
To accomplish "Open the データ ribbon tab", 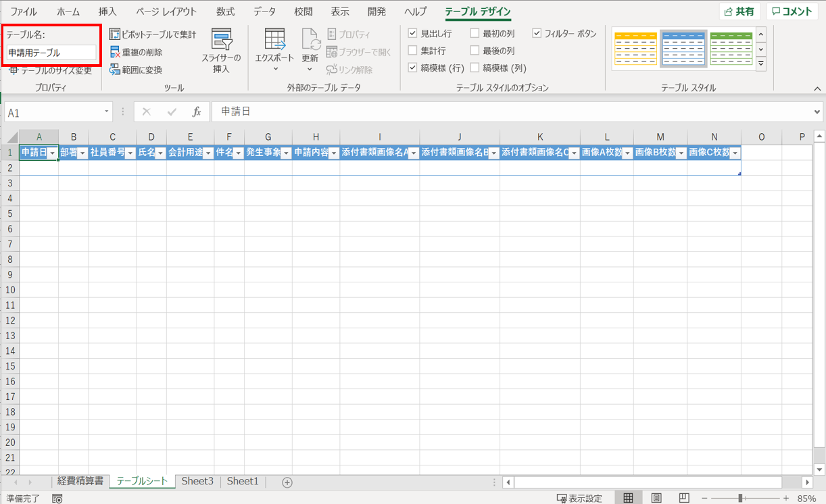I will tap(264, 11).
